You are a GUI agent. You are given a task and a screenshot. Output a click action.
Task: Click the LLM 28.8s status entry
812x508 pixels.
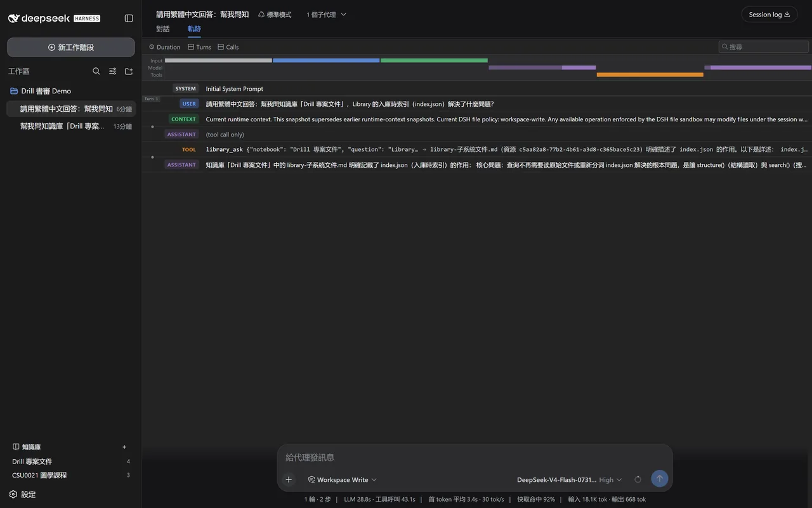(357, 499)
